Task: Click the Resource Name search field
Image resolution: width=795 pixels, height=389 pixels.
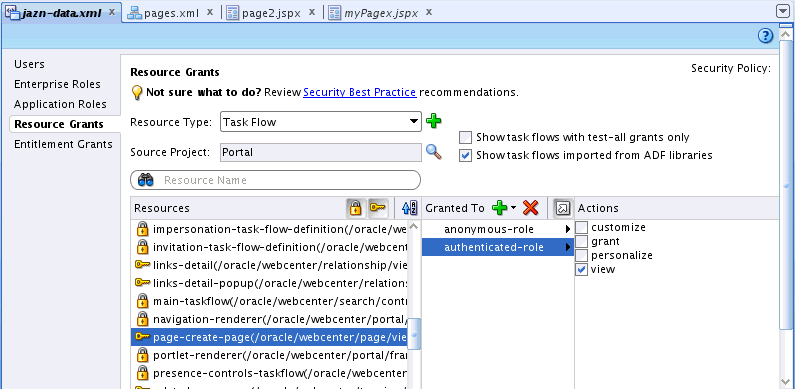Action: 275,180
